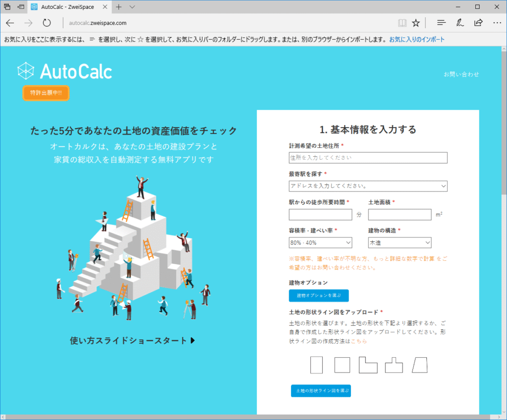507x420 pixels.
Task: Click the browser forward arrow
Action: click(28, 23)
